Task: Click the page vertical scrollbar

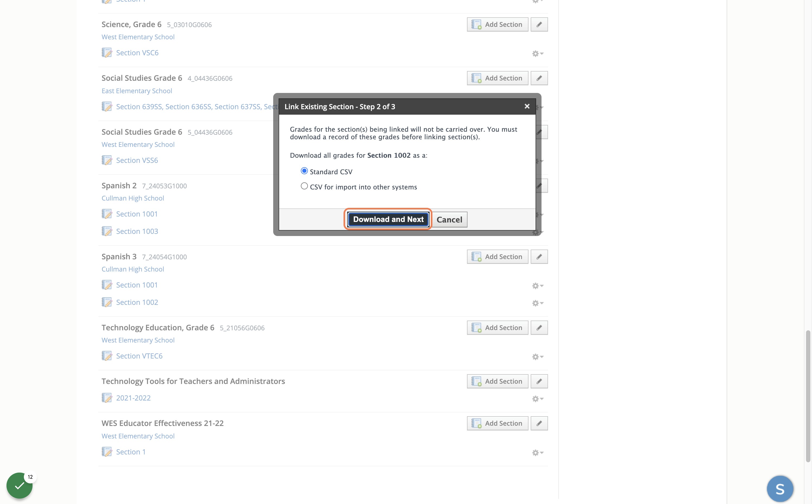Action: pyautogui.click(x=808, y=396)
